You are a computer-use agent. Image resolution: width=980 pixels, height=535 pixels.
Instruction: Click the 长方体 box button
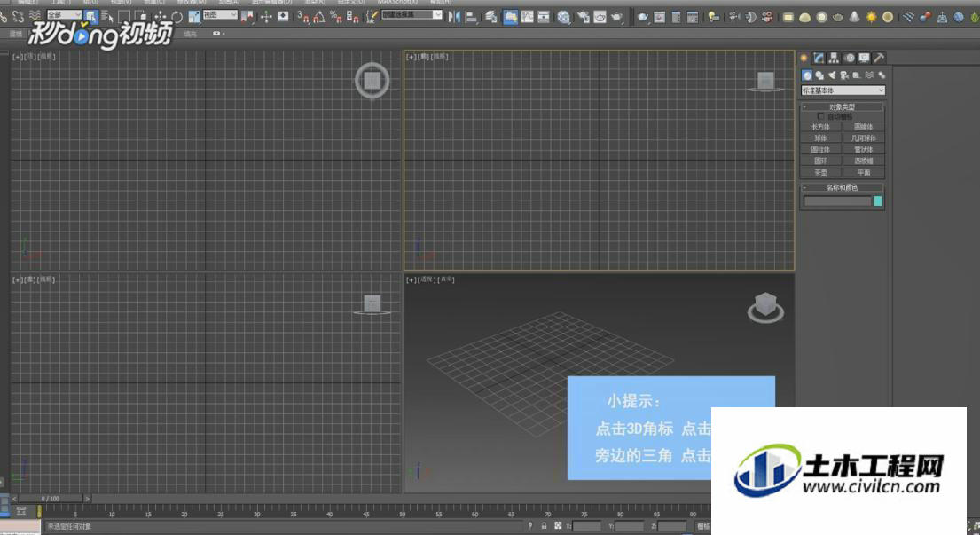[820, 127]
